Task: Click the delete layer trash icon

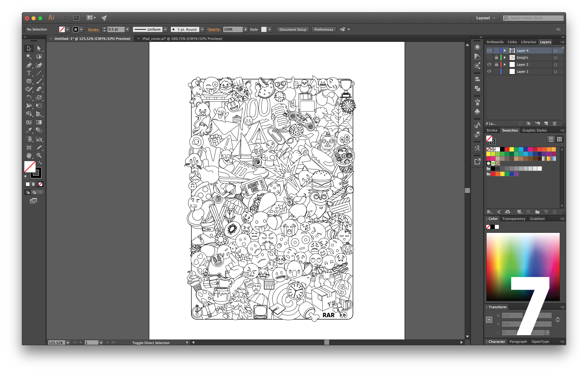Action: pyautogui.click(x=555, y=123)
